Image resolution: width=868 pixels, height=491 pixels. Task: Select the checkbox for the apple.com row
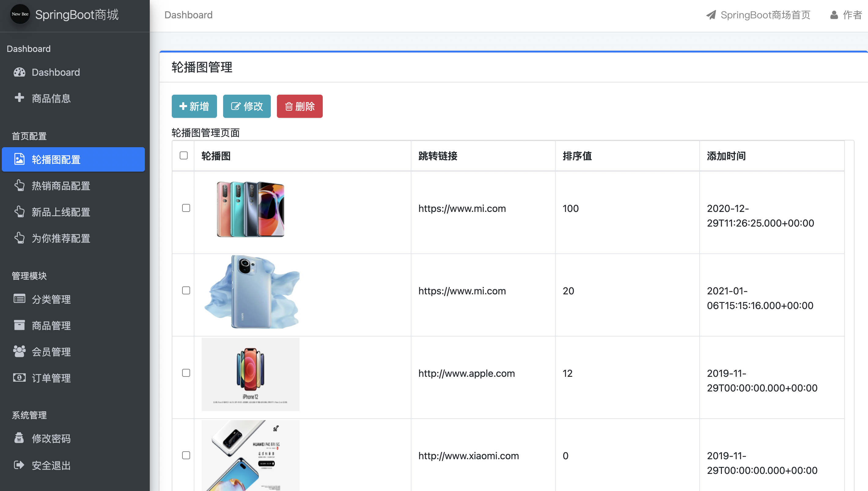[186, 373]
